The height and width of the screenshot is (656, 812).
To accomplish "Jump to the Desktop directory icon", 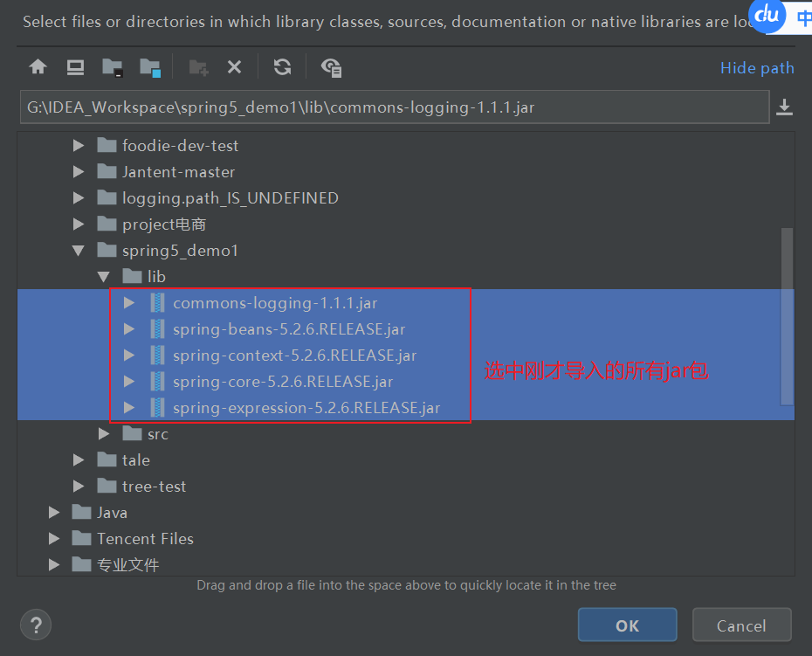I will point(75,67).
